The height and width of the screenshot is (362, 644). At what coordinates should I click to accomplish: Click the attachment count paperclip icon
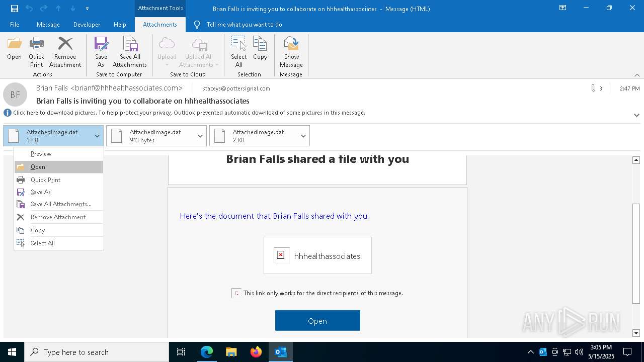[x=594, y=88]
